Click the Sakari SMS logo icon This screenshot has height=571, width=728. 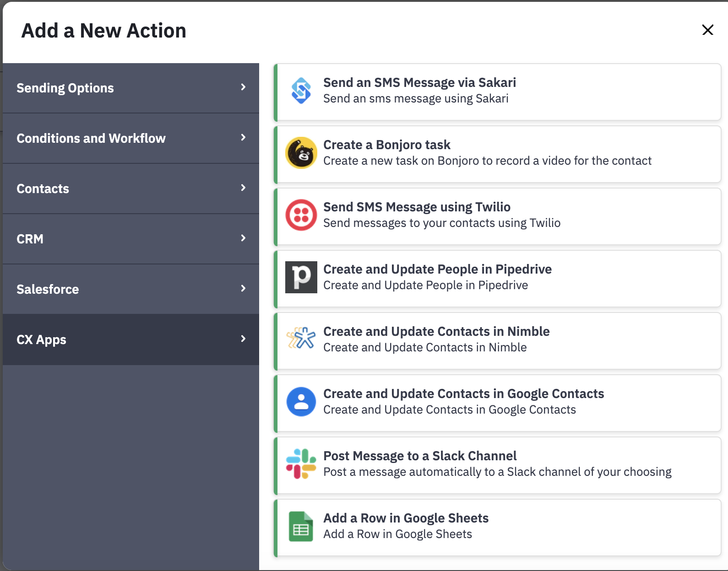coord(301,91)
